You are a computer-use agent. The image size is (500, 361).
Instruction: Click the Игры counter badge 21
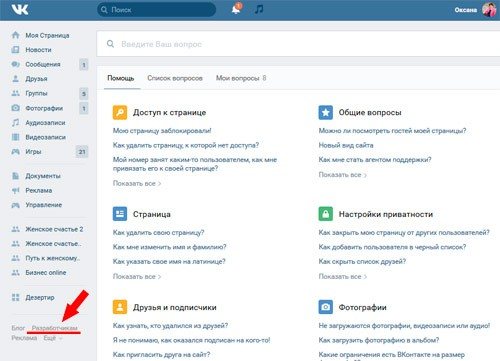click(82, 152)
